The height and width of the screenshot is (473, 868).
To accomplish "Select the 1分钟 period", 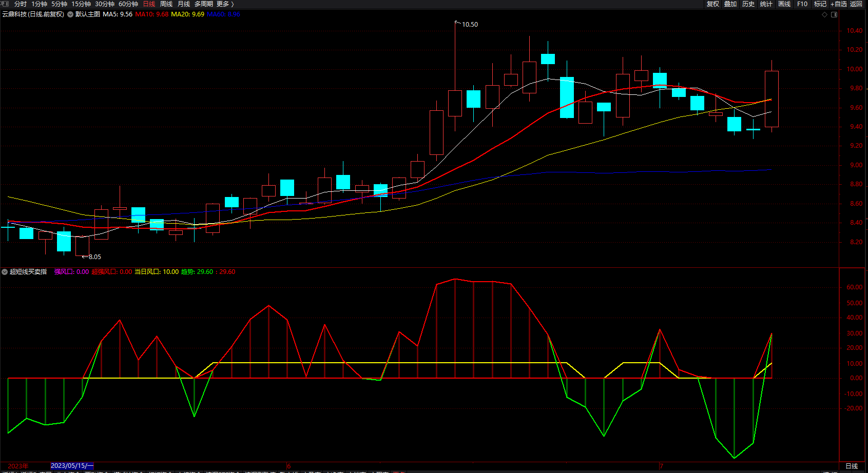I will coord(40,4).
